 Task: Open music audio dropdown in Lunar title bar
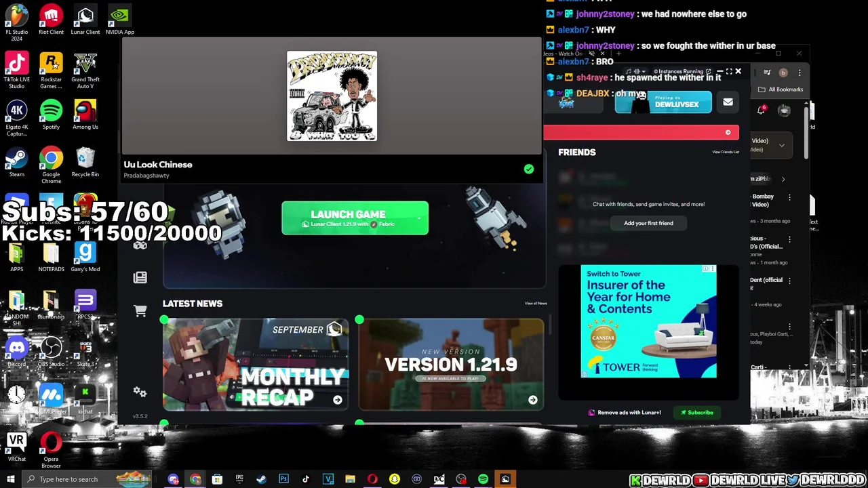click(635, 71)
